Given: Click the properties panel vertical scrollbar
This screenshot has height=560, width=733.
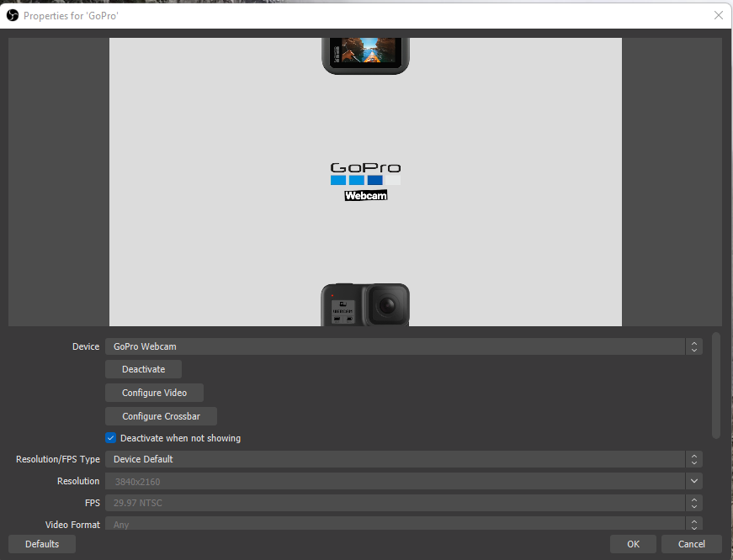Looking at the screenshot, I should point(716,385).
